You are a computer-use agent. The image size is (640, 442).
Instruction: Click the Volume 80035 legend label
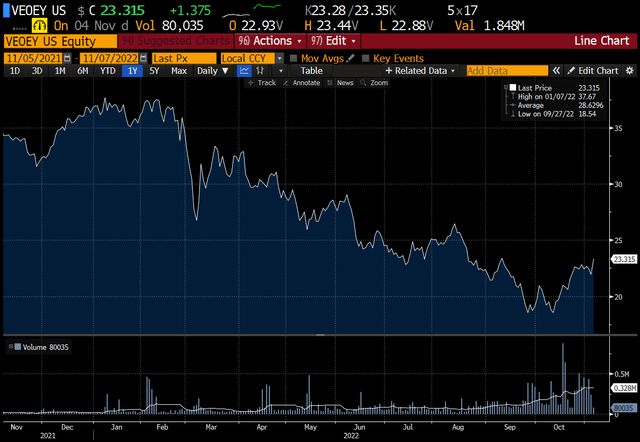[x=45, y=347]
